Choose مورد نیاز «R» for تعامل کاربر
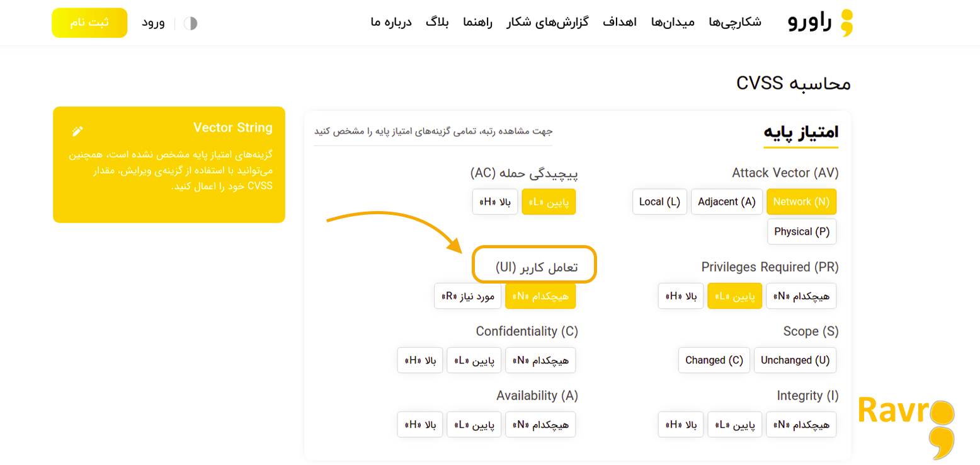 (x=467, y=296)
